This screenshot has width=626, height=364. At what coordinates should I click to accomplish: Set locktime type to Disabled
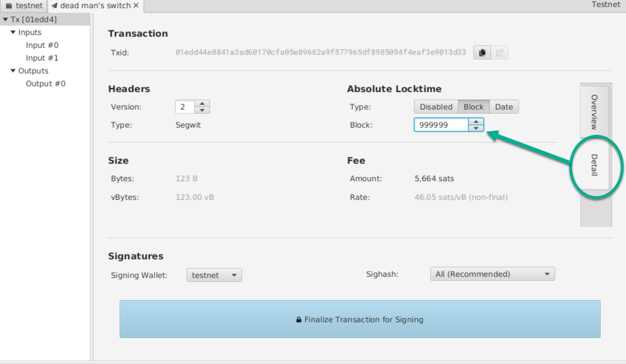pos(436,107)
